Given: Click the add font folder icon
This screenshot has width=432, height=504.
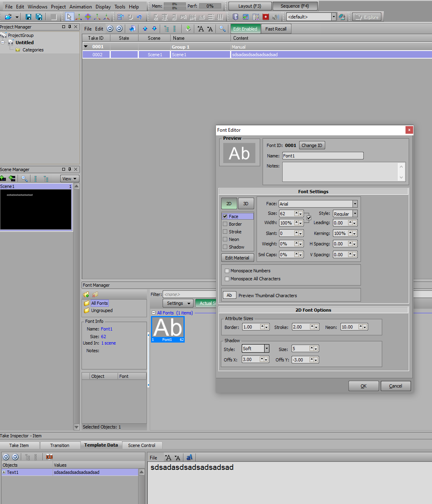Looking at the screenshot, I should coord(86,294).
